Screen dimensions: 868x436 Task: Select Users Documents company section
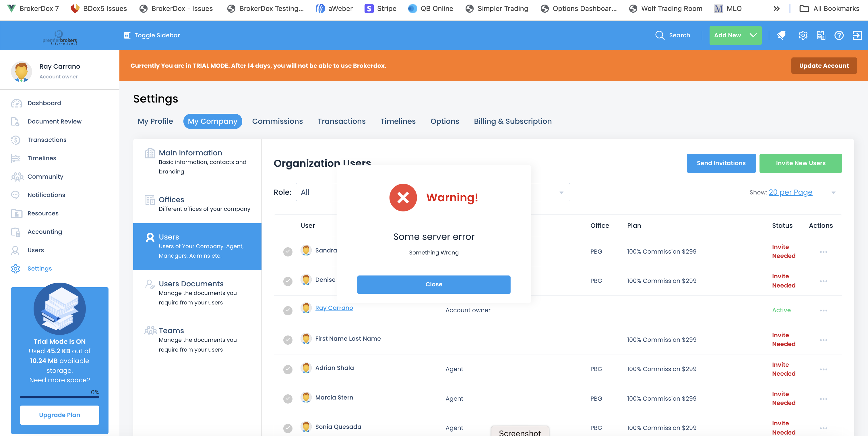(x=197, y=293)
